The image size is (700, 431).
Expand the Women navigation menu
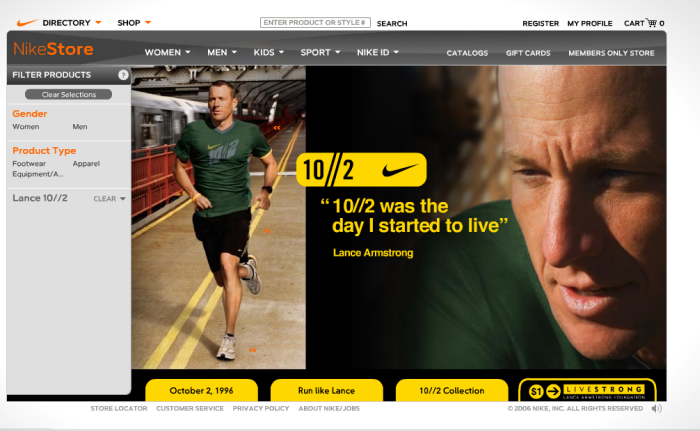click(x=167, y=52)
